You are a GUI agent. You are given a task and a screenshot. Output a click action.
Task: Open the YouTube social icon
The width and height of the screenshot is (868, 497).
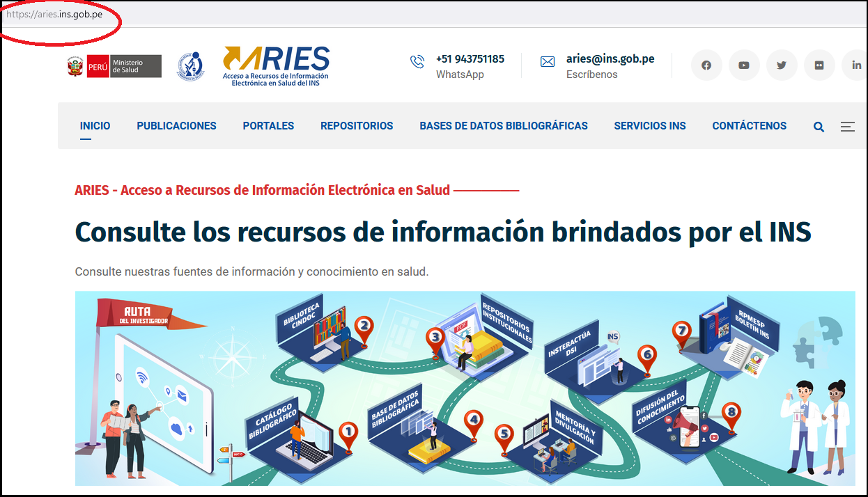(x=744, y=65)
